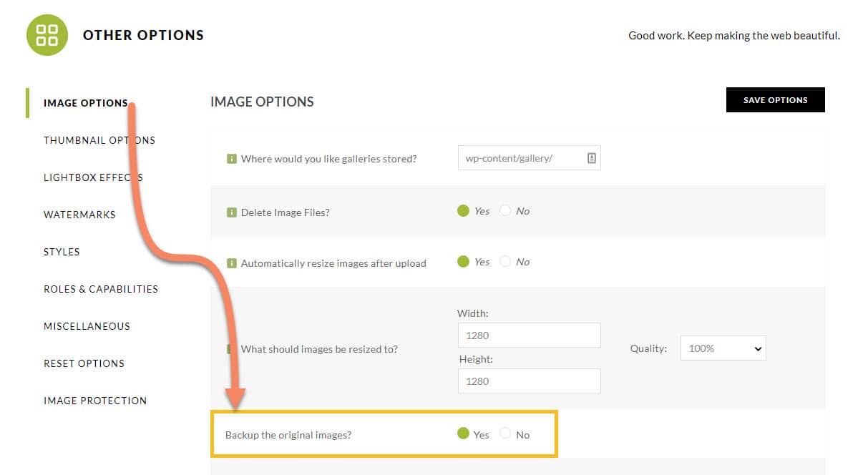The height and width of the screenshot is (475, 868).
Task: Go to Lightbox Effects section
Action: [x=93, y=177]
